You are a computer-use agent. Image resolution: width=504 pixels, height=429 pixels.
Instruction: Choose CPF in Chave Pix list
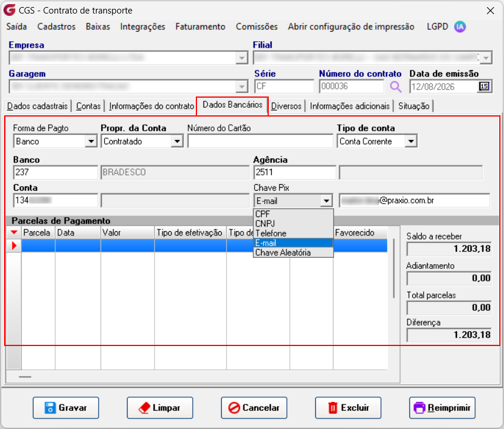pos(293,214)
